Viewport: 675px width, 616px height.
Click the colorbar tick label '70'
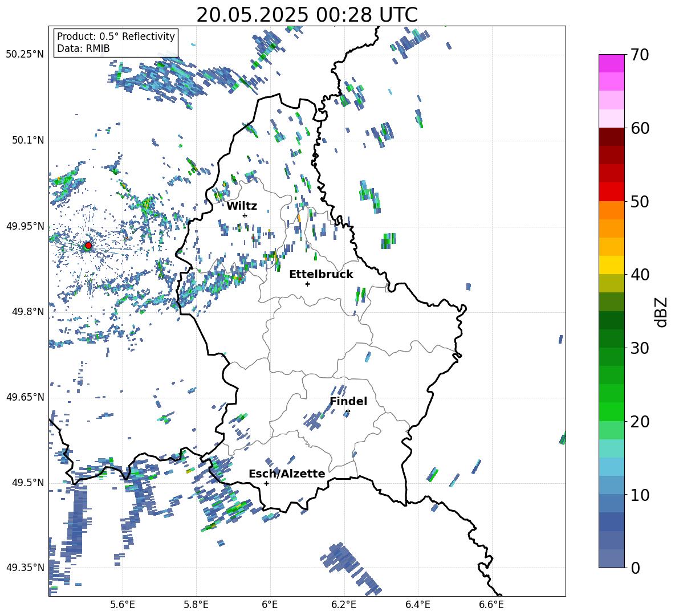[x=640, y=55]
